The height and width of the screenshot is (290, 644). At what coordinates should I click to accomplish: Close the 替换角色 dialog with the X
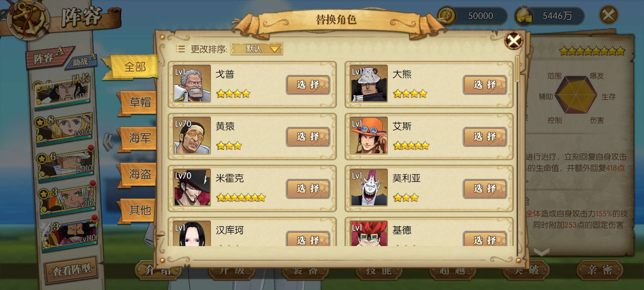tap(513, 40)
